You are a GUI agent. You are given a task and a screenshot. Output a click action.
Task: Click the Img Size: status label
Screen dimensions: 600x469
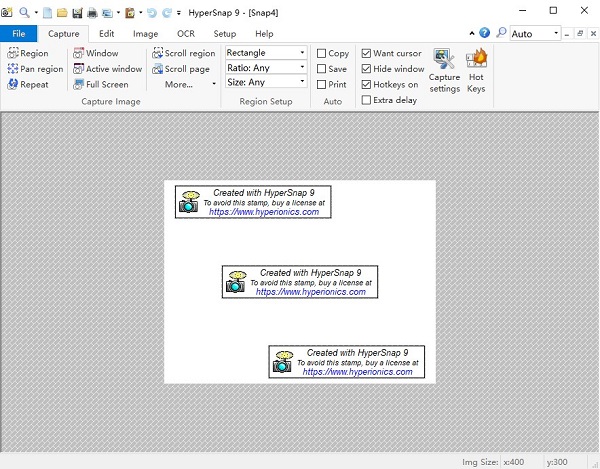[480, 462]
